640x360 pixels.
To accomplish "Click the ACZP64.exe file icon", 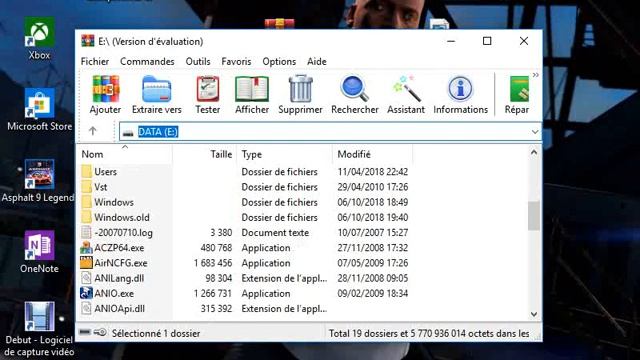I will (x=86, y=247).
